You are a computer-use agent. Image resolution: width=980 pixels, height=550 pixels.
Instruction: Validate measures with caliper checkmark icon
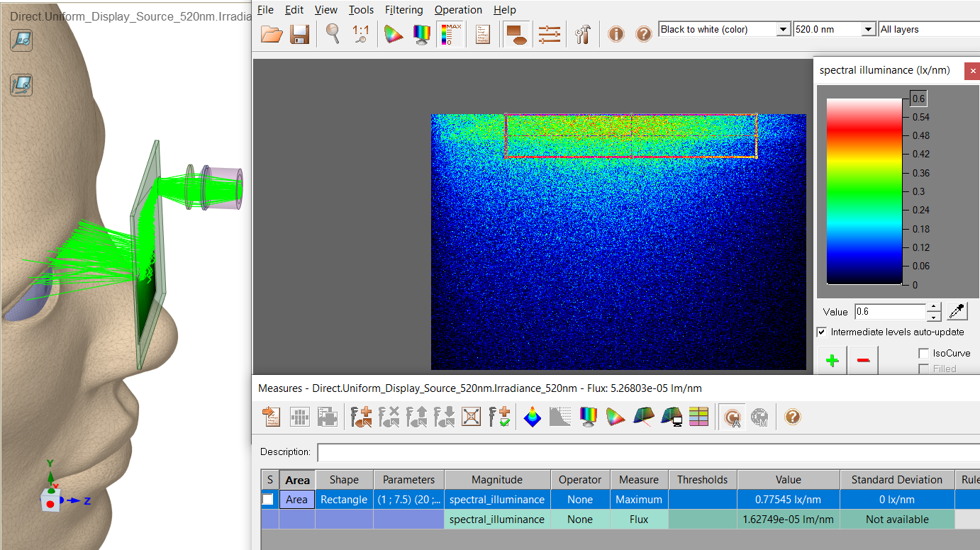click(500, 417)
